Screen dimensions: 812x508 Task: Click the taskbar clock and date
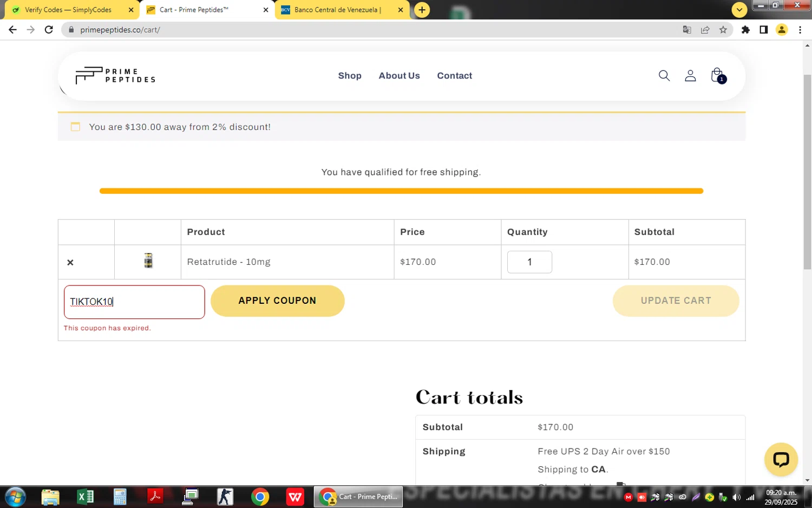781,497
